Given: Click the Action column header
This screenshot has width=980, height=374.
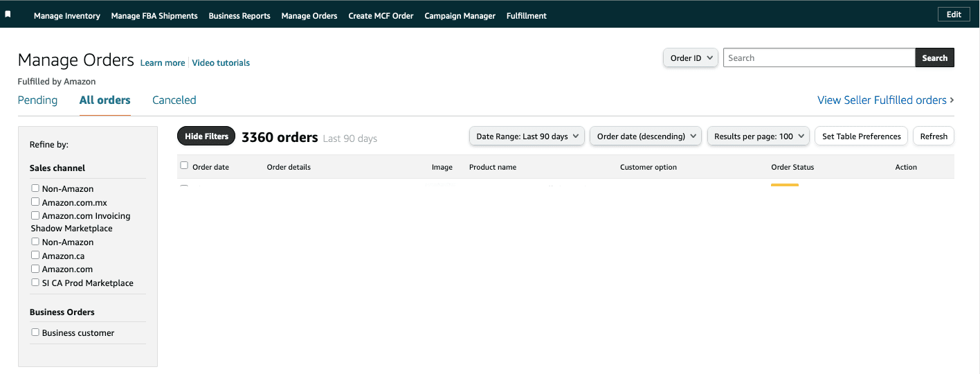Looking at the screenshot, I should pyautogui.click(x=906, y=167).
